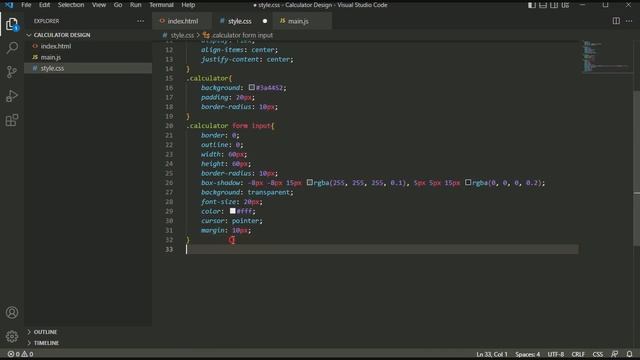Open the Edit menu
The width and height of the screenshot is (640, 360).
click(x=44, y=5)
